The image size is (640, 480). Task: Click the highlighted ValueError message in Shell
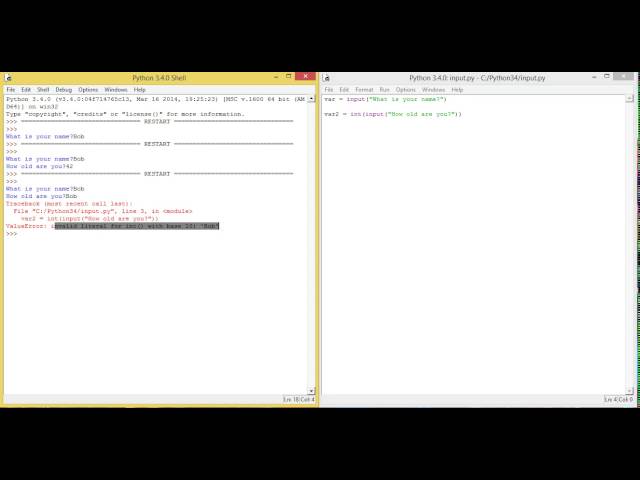tap(137, 226)
